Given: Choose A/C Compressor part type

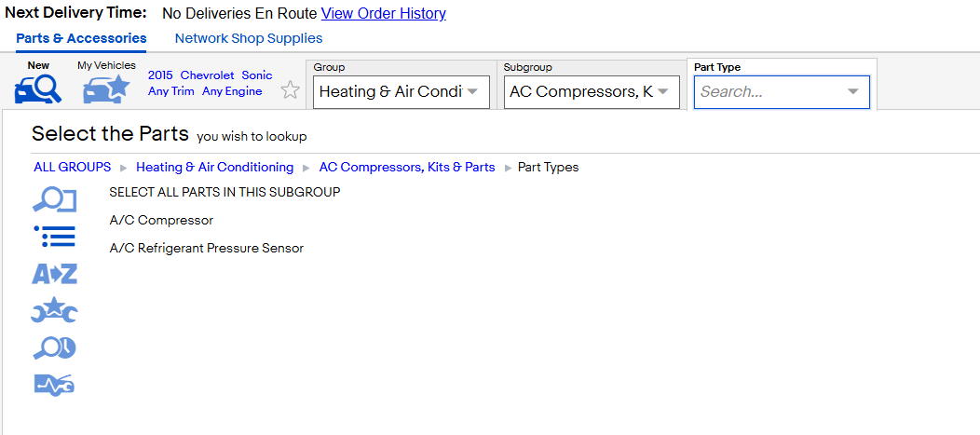Looking at the screenshot, I should tap(161, 220).
